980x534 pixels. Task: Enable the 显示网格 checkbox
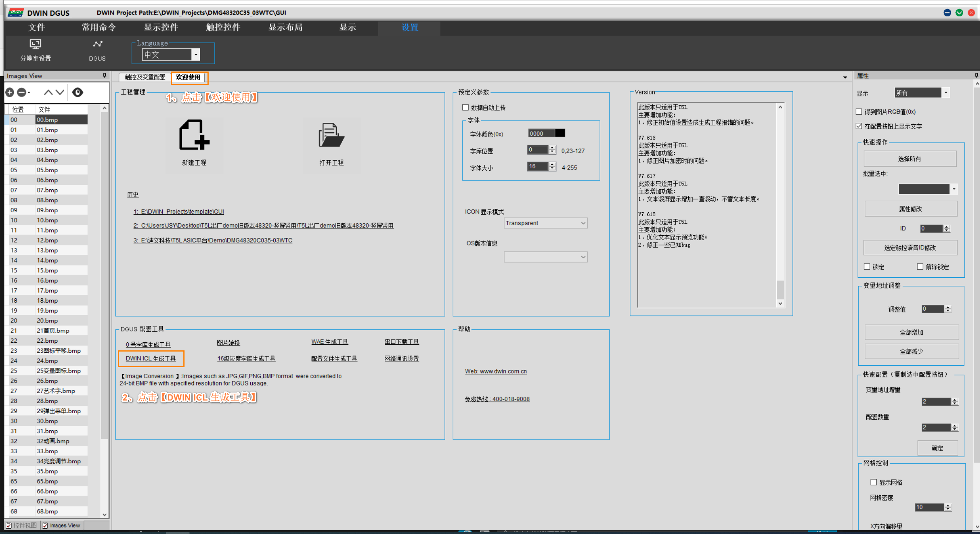(x=874, y=482)
